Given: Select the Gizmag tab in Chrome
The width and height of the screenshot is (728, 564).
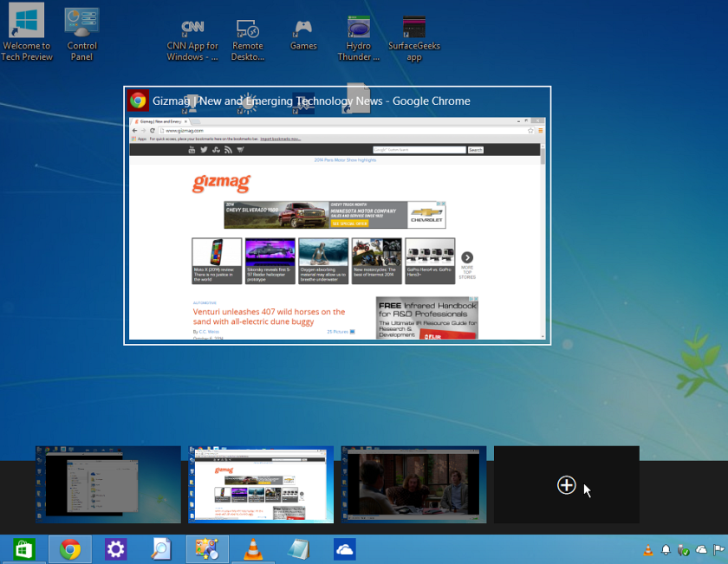Looking at the screenshot, I should [160, 121].
